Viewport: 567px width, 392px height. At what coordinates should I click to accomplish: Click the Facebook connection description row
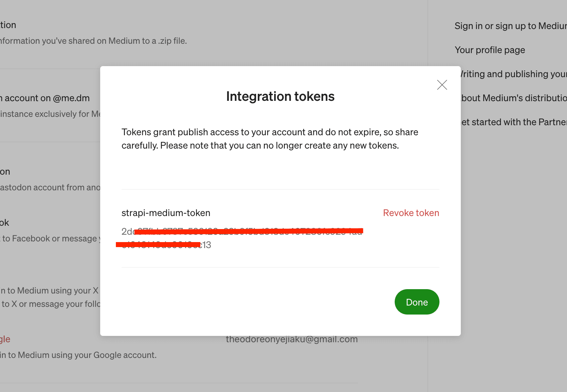click(50, 238)
